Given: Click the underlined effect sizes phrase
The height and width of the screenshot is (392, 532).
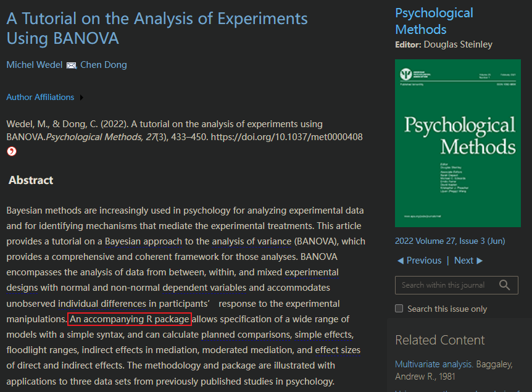Looking at the screenshot, I should coord(338,351).
